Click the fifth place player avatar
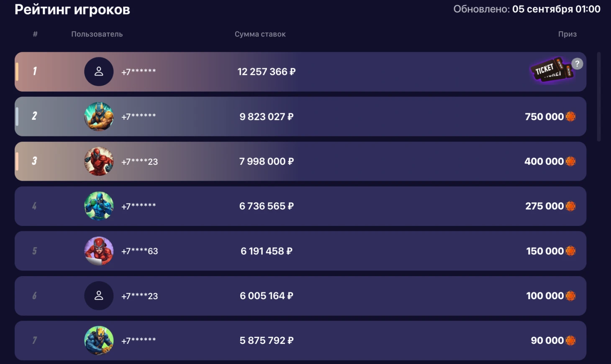The image size is (611, 364). (x=99, y=251)
